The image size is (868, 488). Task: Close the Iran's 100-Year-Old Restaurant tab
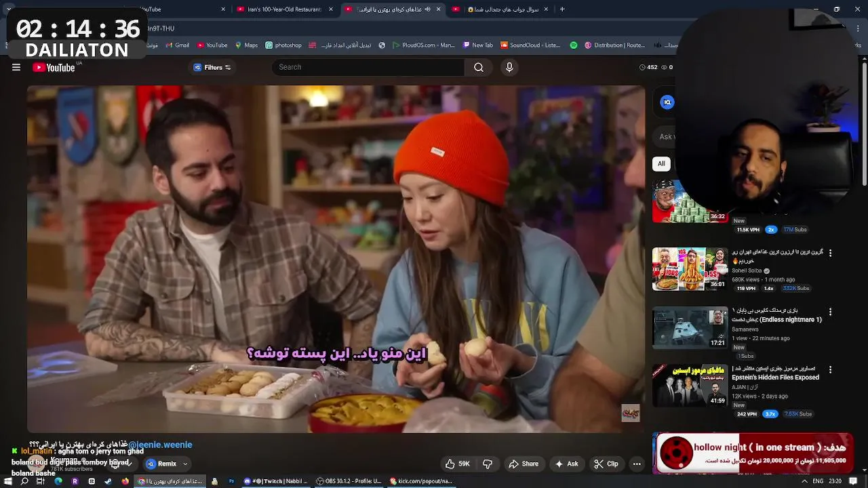click(x=331, y=9)
